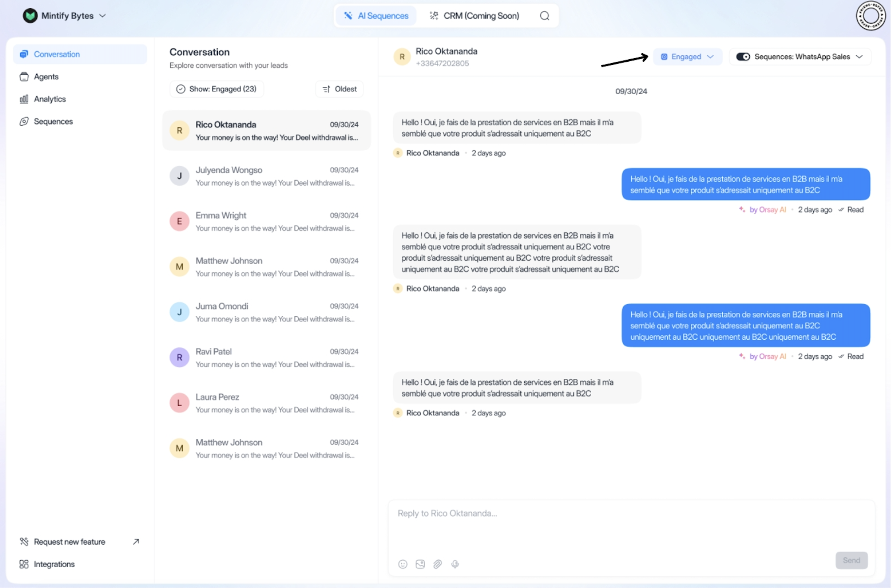The width and height of the screenshot is (891, 588).
Task: Switch to the AI Sequences tab
Action: pos(376,16)
